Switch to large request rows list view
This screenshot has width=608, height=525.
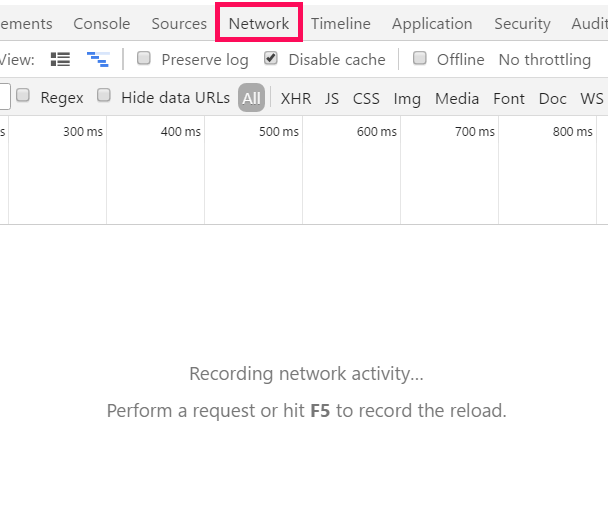pyautogui.click(x=60, y=60)
